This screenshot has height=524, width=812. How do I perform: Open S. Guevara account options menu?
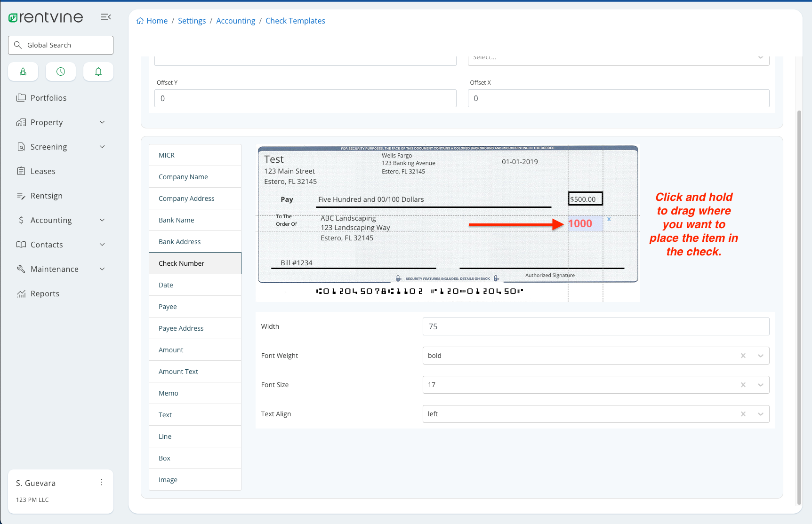(102, 482)
